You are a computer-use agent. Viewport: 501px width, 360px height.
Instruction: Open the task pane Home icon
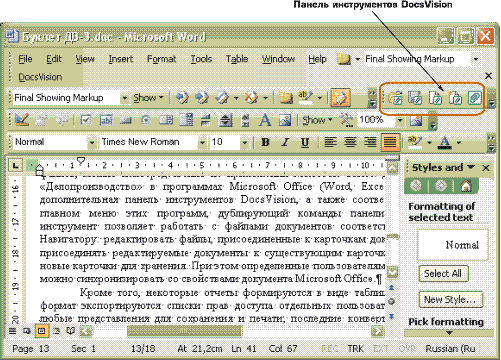466,186
